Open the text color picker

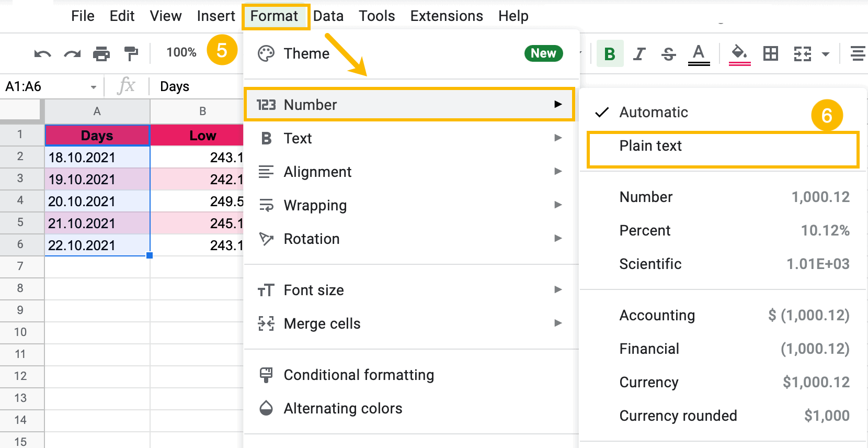pyautogui.click(x=699, y=54)
